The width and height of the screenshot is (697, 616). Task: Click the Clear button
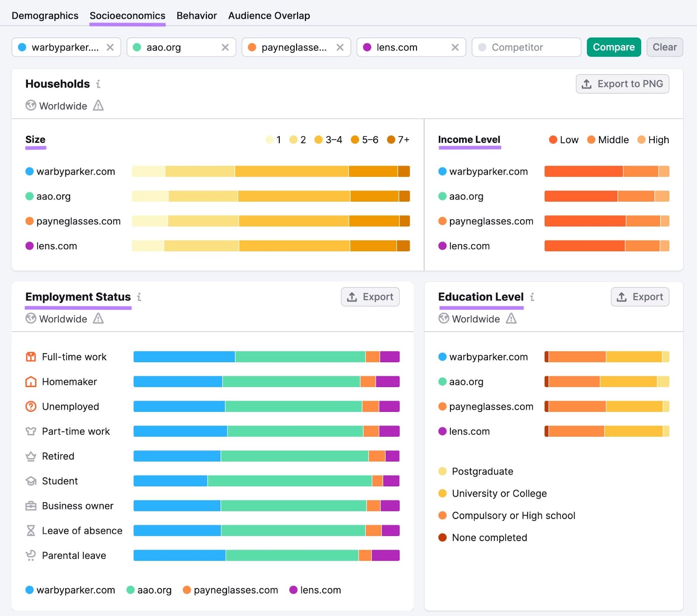pos(664,47)
